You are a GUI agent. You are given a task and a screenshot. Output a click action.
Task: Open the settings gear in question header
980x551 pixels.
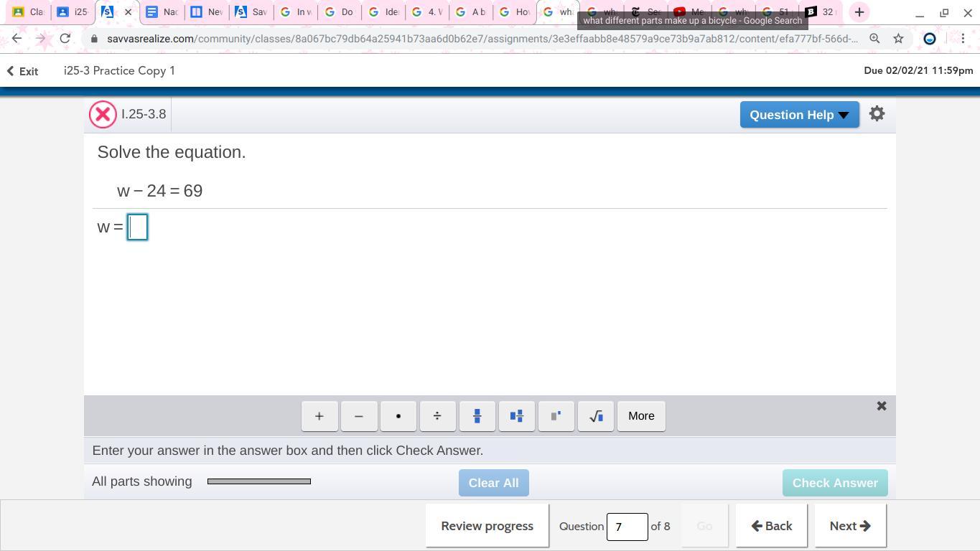877,114
